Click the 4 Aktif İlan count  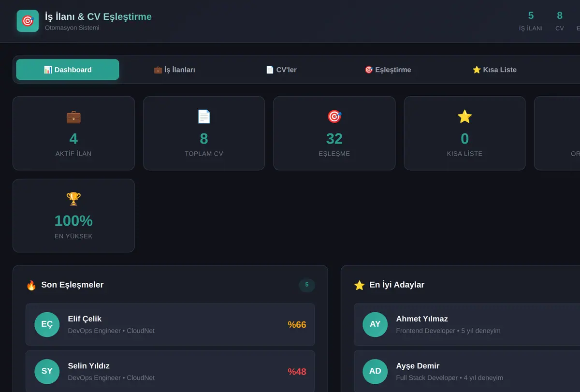[73, 139]
